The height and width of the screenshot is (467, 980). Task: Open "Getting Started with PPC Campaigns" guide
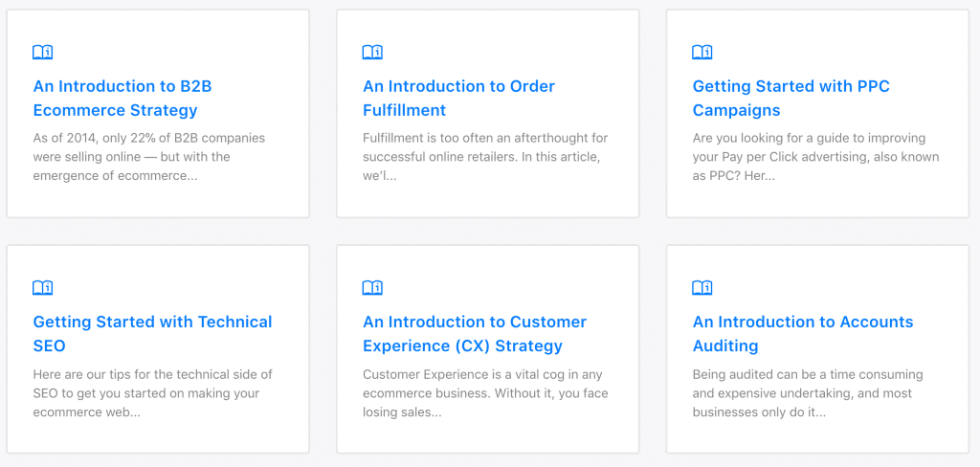791,98
